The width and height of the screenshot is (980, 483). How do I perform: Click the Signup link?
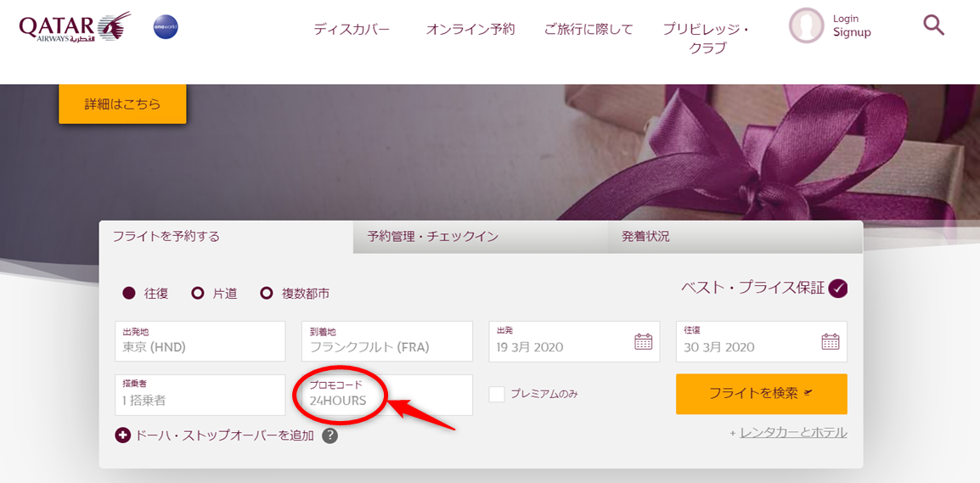tap(852, 32)
